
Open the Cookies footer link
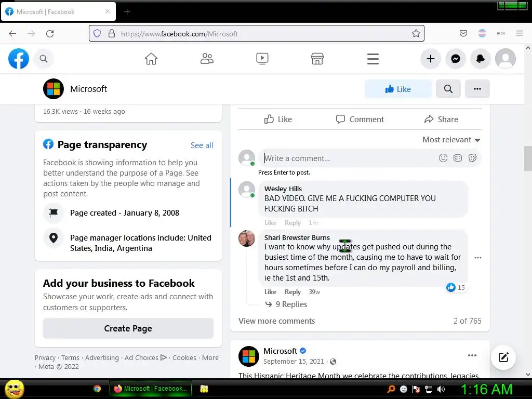click(184, 357)
